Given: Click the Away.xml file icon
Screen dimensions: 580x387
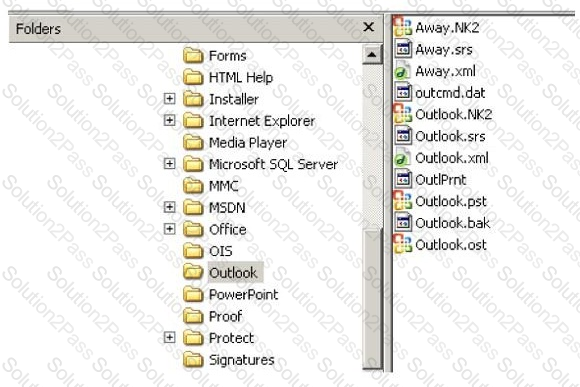Looking at the screenshot, I should [x=402, y=71].
